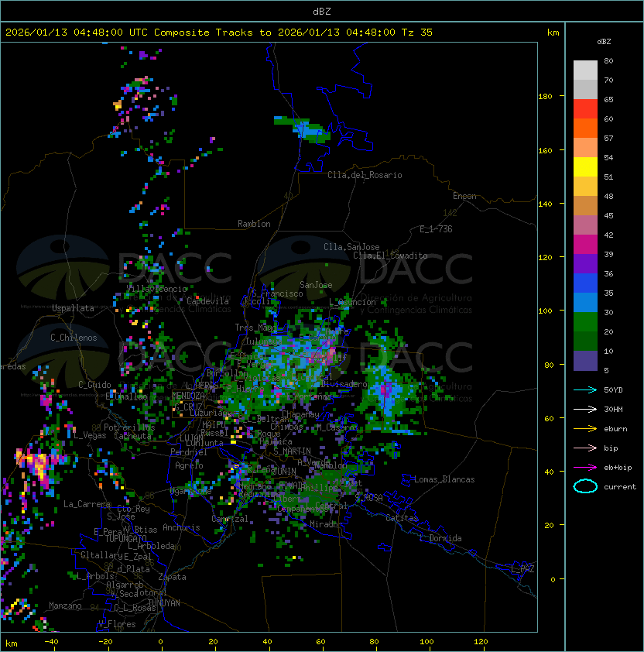Viewport: 644px width, 652px height.
Task: Pick the dark green swatch between 20 and 10 dBZ
Action: (x=585, y=341)
